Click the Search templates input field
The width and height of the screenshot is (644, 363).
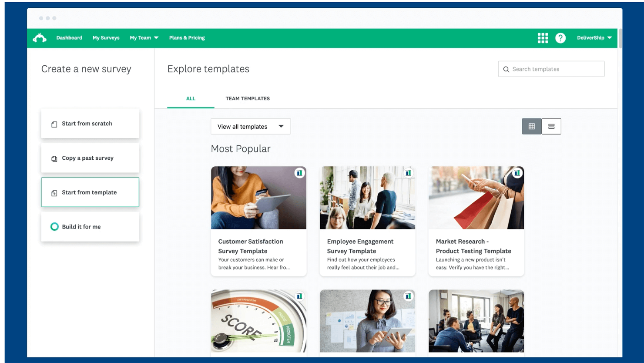pyautogui.click(x=551, y=69)
